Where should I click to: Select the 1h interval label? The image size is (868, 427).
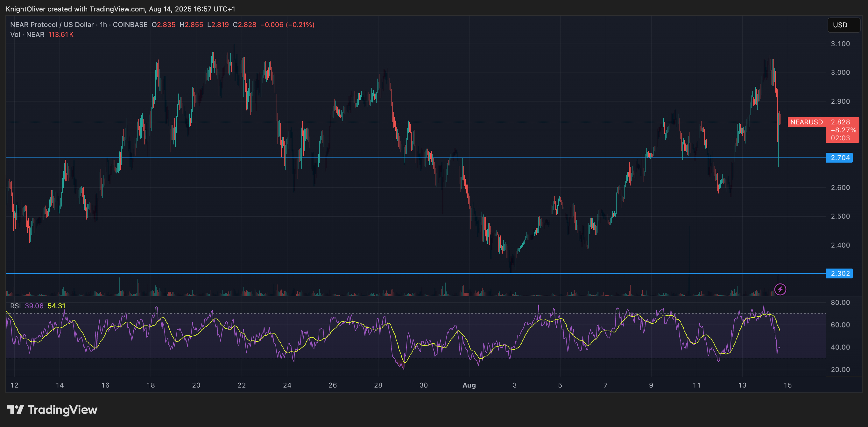(x=103, y=24)
